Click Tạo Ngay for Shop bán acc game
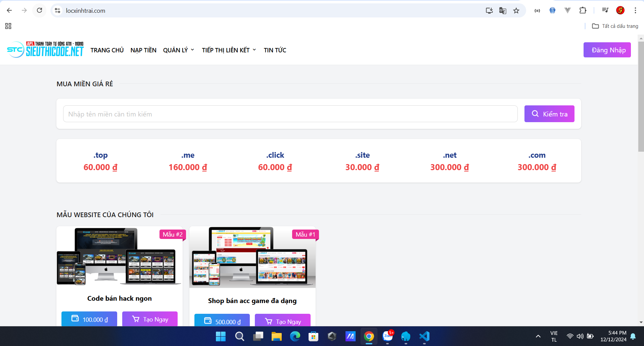Screen dimensions: 644x346 [x=282, y=321]
